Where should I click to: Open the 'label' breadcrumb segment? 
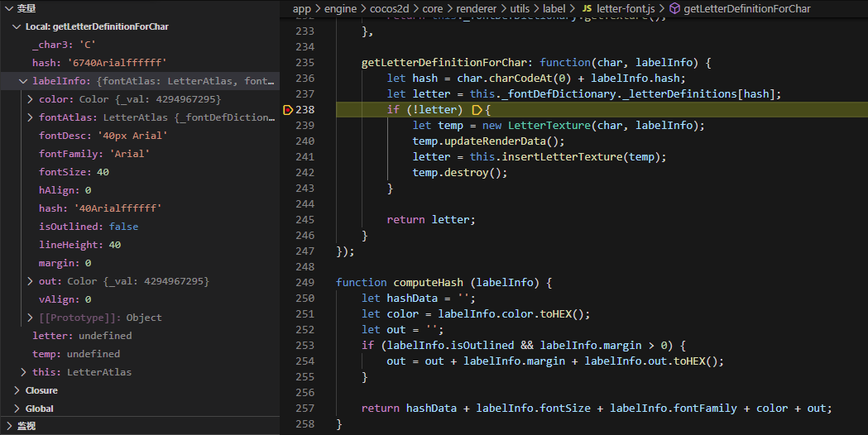click(554, 8)
